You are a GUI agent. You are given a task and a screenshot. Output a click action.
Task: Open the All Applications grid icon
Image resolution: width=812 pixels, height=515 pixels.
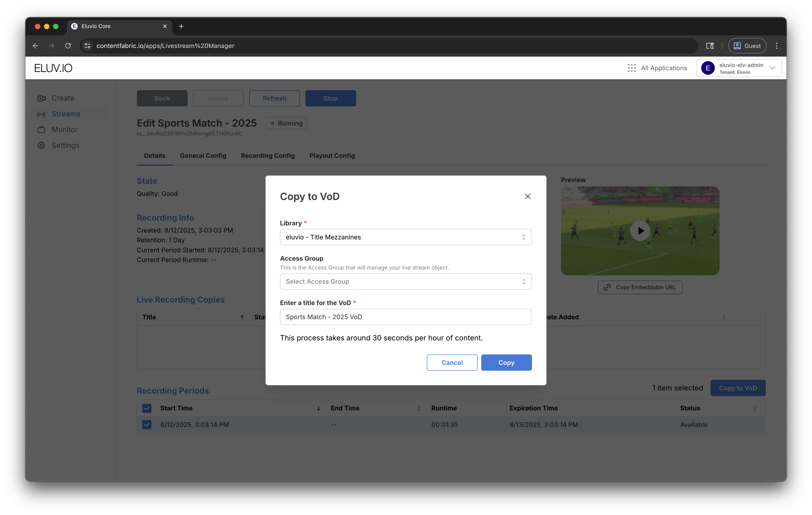[x=632, y=68]
